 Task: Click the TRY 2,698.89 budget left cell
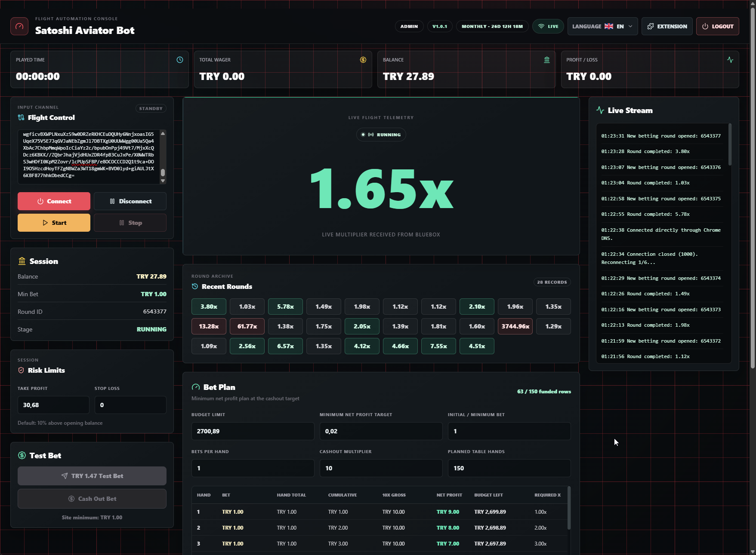(x=490, y=528)
